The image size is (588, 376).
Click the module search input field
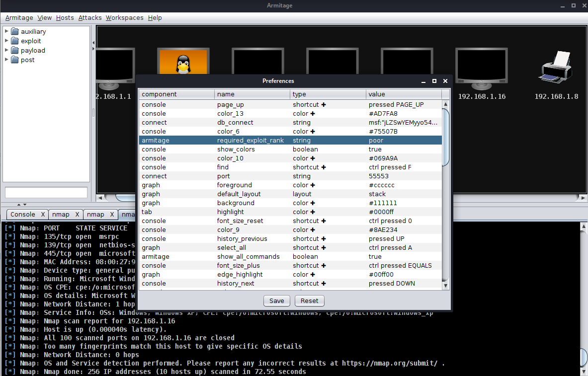[46, 192]
